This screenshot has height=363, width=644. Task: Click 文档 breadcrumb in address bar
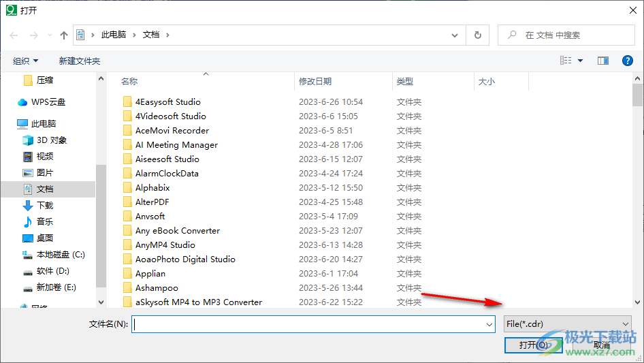click(x=151, y=35)
